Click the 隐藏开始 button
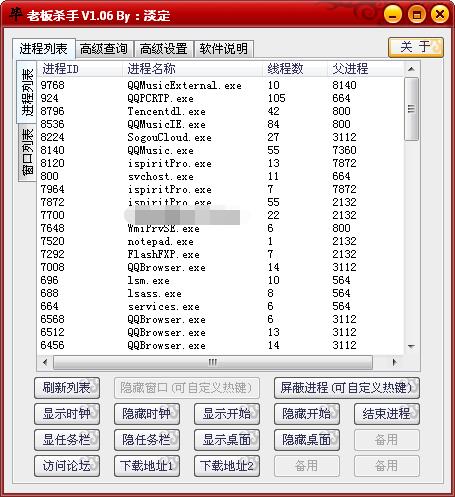Image resolution: width=455 pixels, height=497 pixels. coord(307,414)
